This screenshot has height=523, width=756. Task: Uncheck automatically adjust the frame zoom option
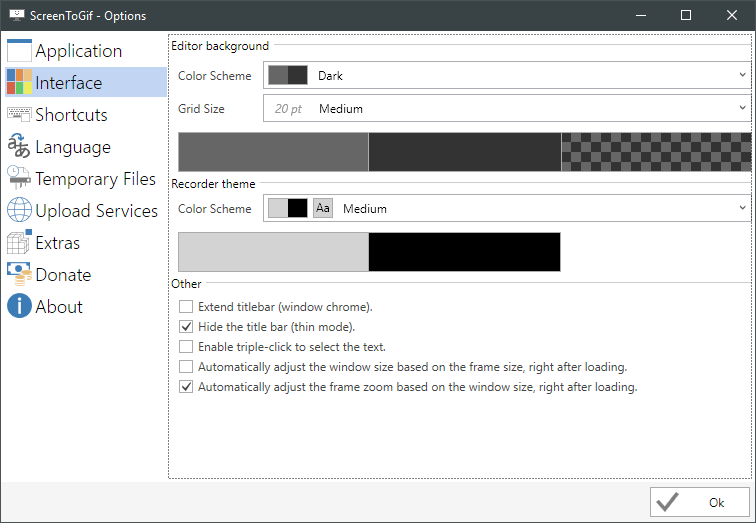(x=186, y=387)
